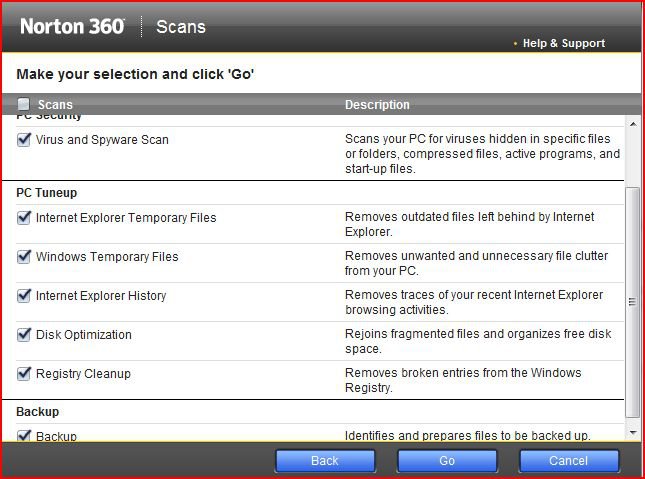Disable Internet Explorer History cleanup
Image resolution: width=645 pixels, height=479 pixels.
click(x=24, y=295)
